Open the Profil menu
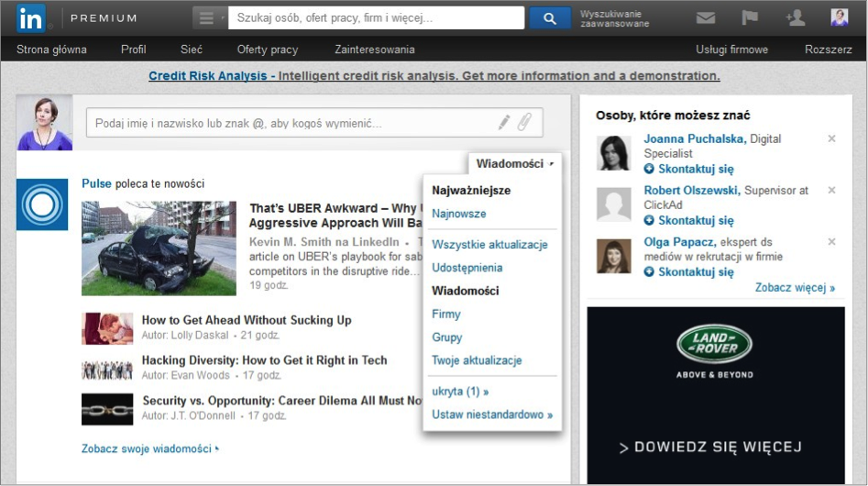This screenshot has width=868, height=486. (x=134, y=50)
